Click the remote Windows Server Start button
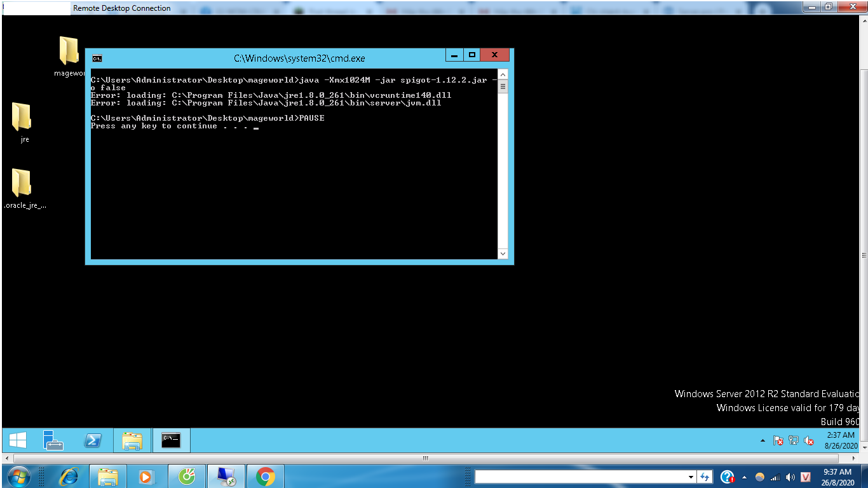Image resolution: width=868 pixels, height=488 pixels. click(x=18, y=440)
